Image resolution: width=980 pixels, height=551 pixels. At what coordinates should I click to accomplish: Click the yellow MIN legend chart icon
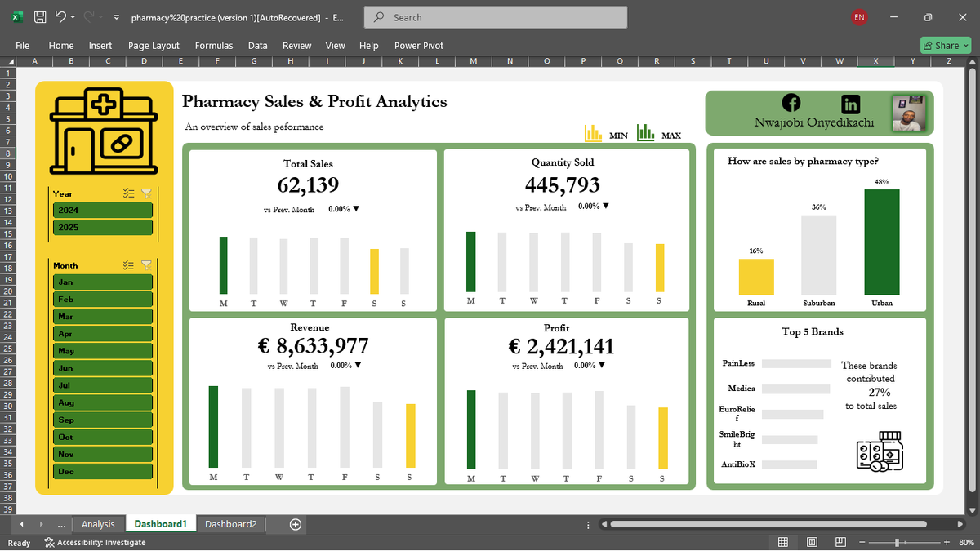[594, 132]
